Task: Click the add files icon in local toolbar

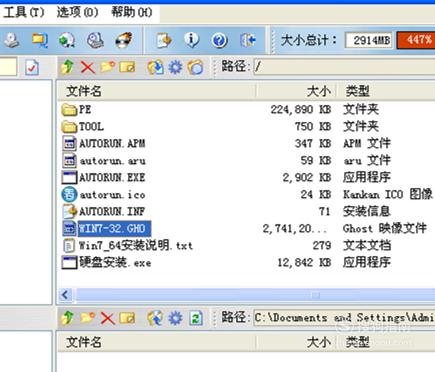Action: [x=155, y=318]
